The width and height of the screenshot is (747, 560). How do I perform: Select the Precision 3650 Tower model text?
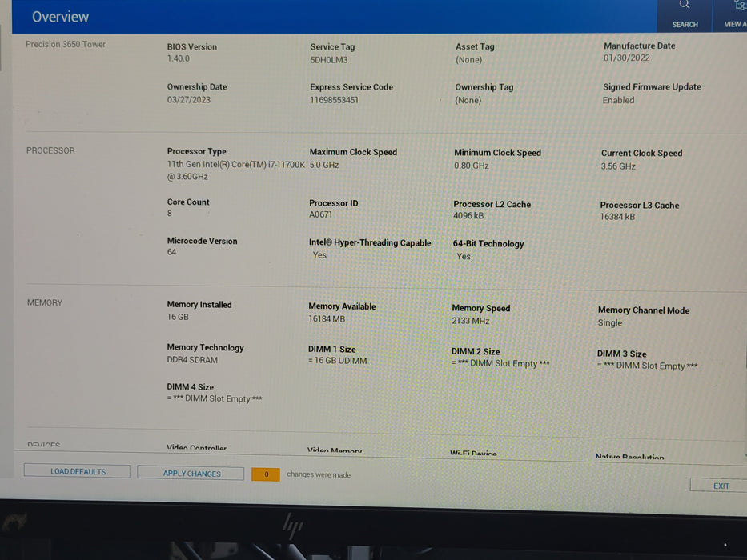tap(66, 44)
